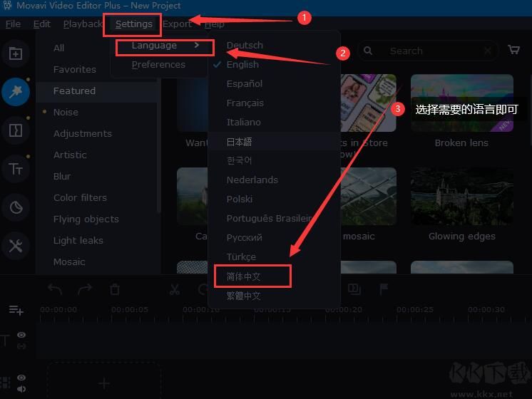Click the Split scissors icon

(x=175, y=289)
